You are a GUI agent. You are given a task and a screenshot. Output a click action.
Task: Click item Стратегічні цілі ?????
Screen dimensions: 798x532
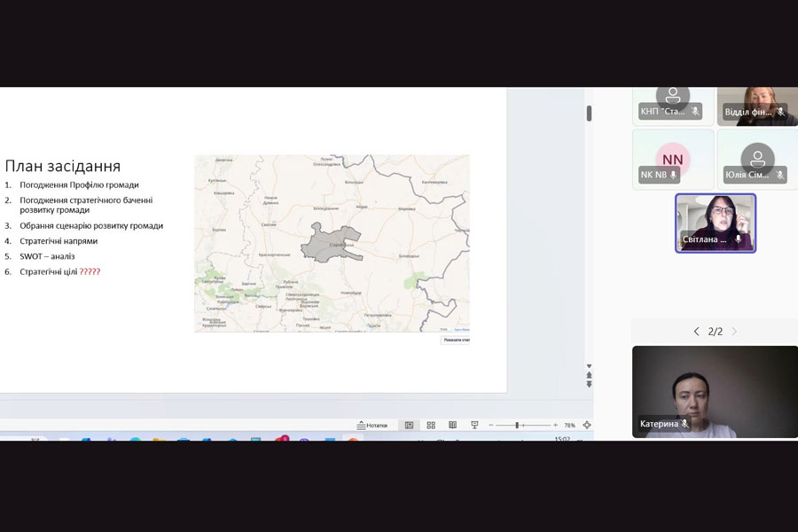click(59, 271)
